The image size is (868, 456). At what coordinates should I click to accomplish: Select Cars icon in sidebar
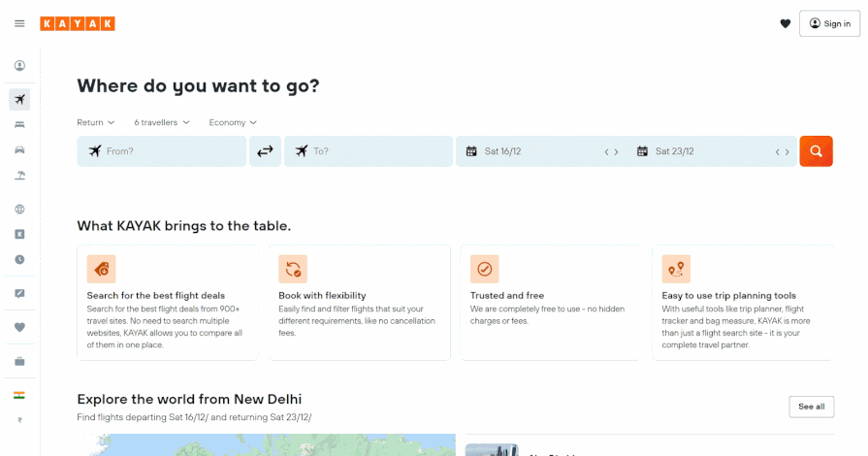[x=19, y=149]
